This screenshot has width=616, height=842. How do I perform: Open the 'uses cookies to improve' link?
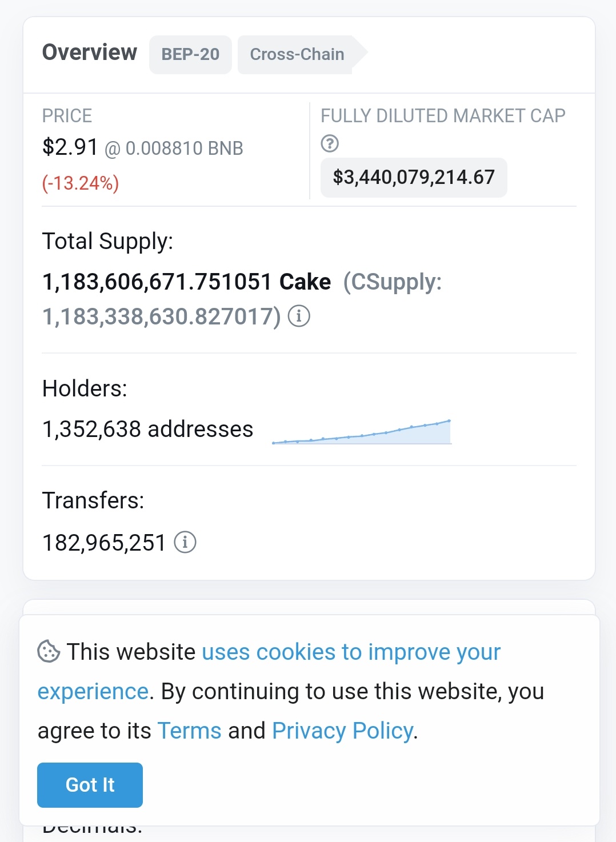351,652
